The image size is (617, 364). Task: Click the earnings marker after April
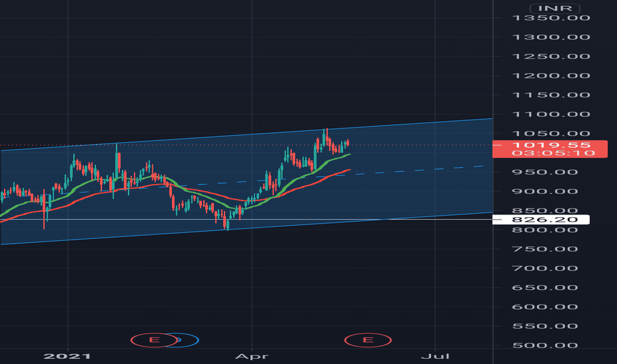[x=368, y=340]
